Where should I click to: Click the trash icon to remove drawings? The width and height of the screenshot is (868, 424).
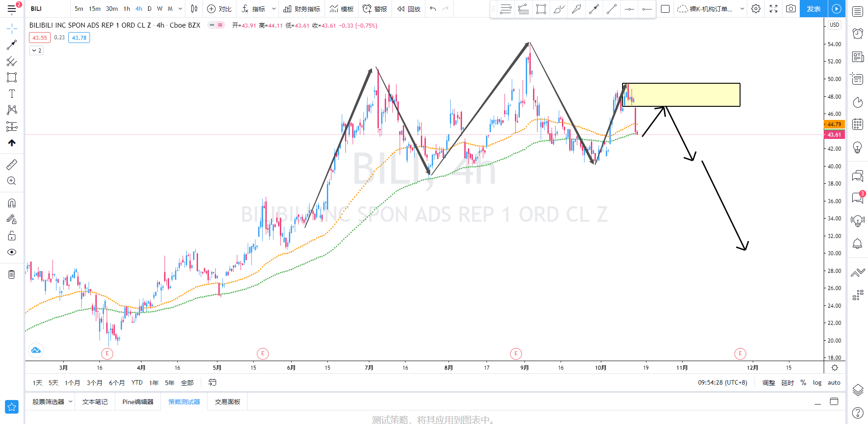pyautogui.click(x=12, y=274)
